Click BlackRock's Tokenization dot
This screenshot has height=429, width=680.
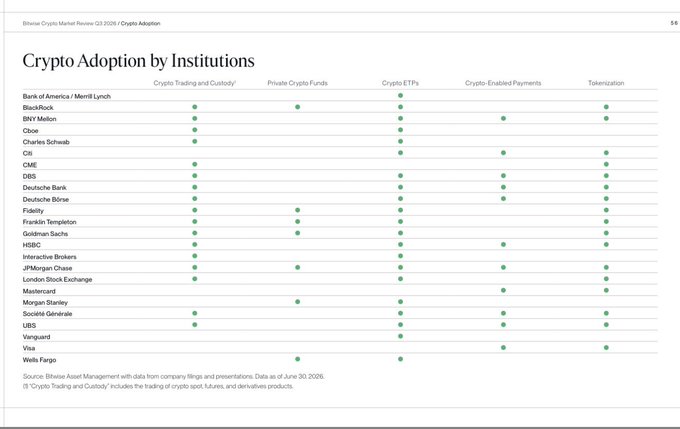click(x=606, y=107)
